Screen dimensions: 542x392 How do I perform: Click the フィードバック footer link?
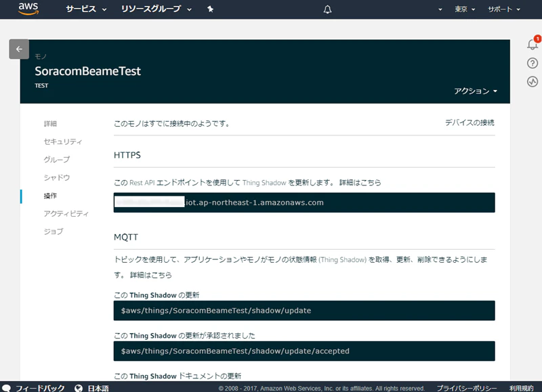click(x=40, y=388)
